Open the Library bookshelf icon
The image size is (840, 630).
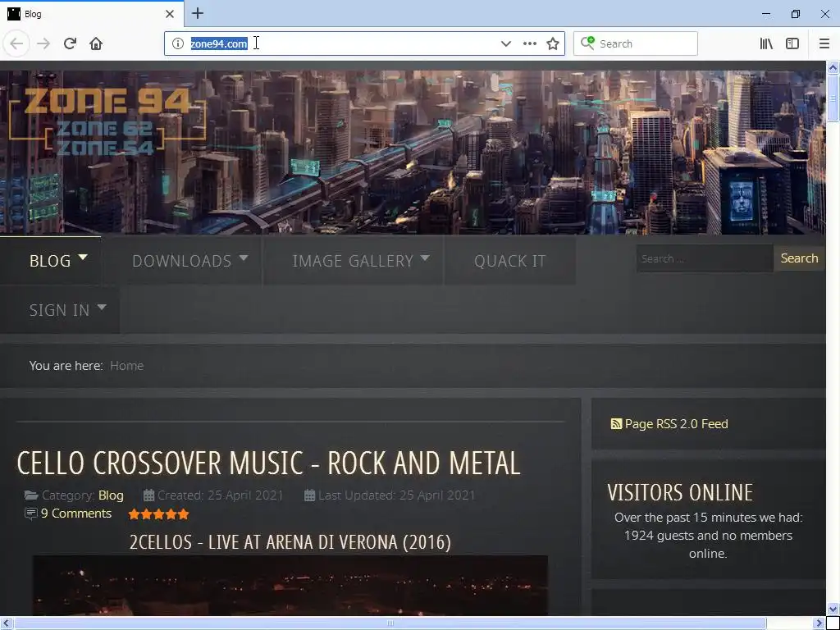(766, 43)
